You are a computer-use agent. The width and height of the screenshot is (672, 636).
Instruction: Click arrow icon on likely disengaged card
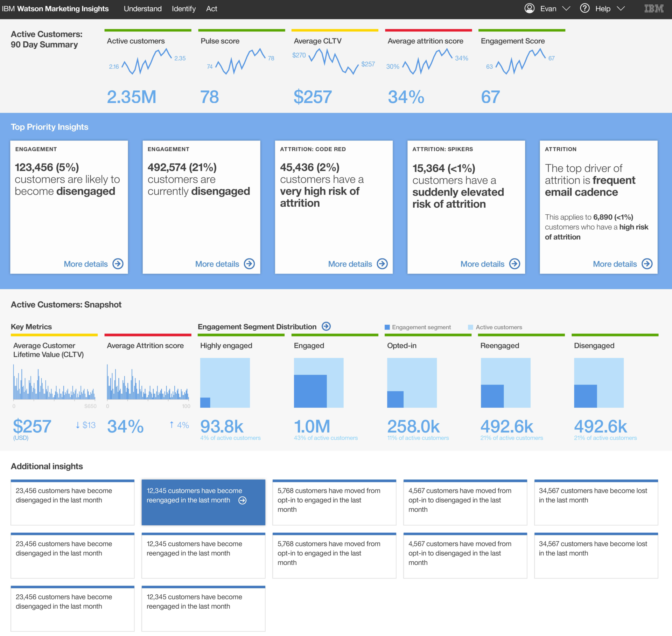pos(118,264)
